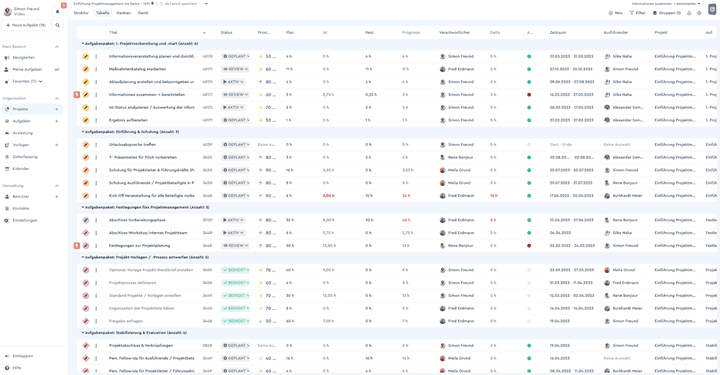
Task: Collapse Aufgabenpaket Stabilisierung & Evaluation group
Action: (83, 333)
